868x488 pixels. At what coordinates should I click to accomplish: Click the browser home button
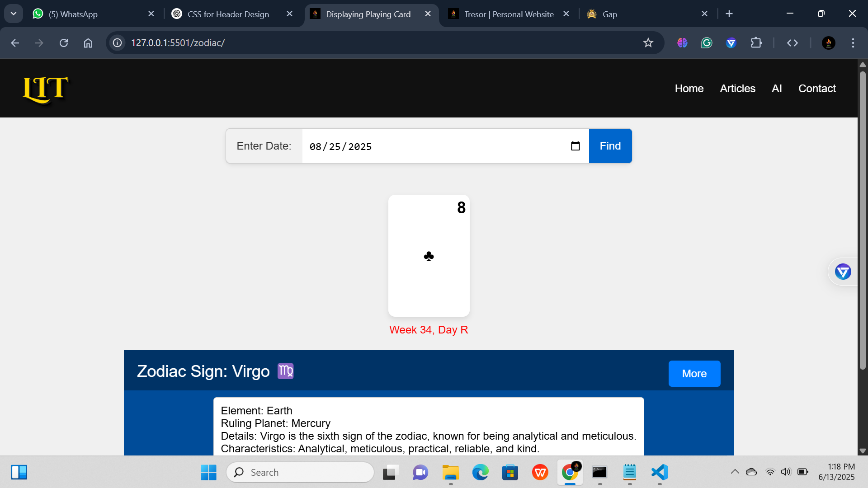[x=88, y=43]
